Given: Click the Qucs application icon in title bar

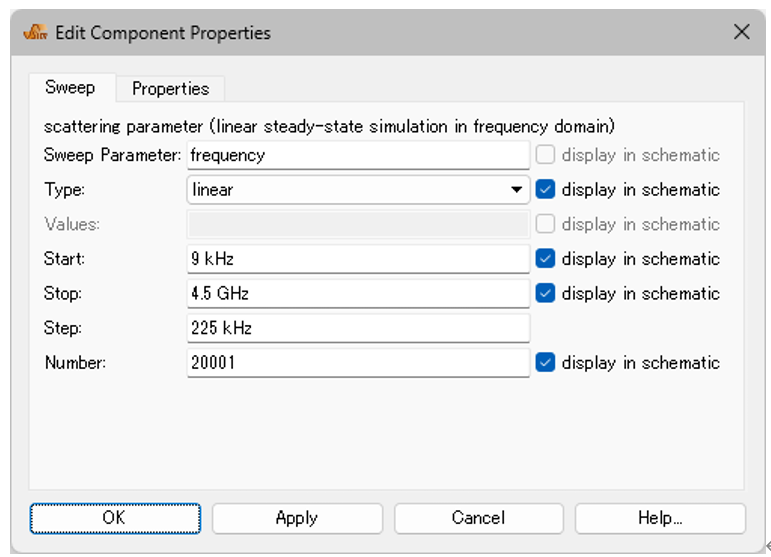Looking at the screenshot, I should (x=35, y=32).
